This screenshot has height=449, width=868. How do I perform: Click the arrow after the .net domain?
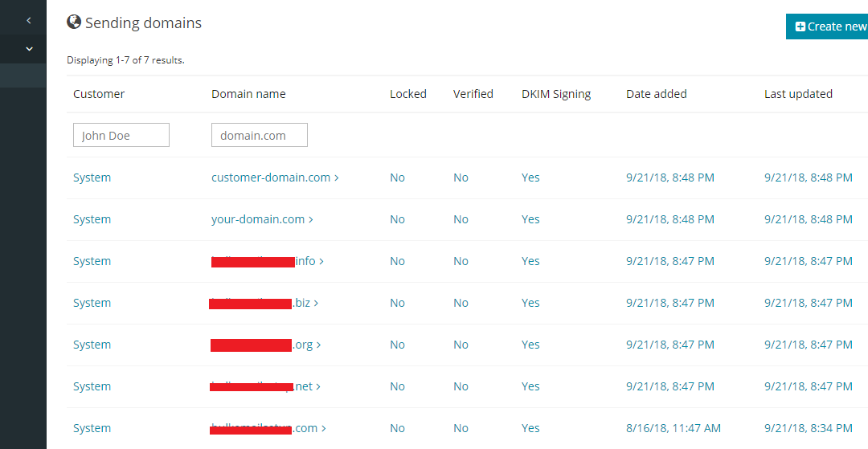click(318, 386)
